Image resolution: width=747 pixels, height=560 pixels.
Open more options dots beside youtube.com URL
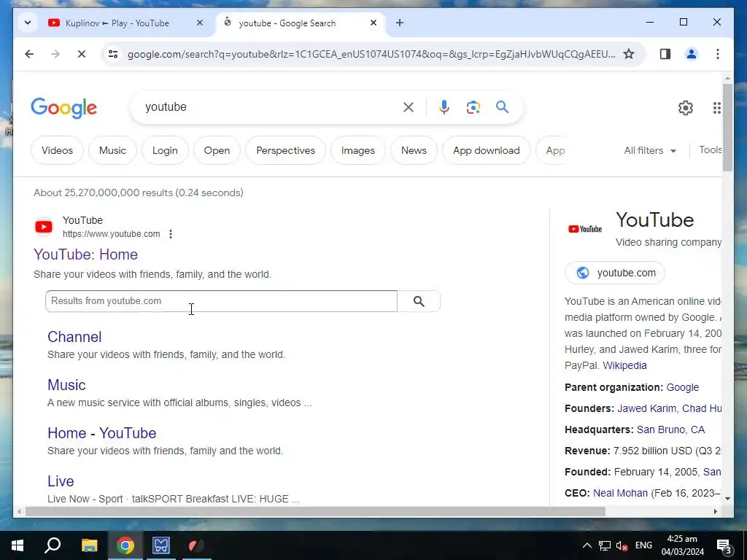171,234
